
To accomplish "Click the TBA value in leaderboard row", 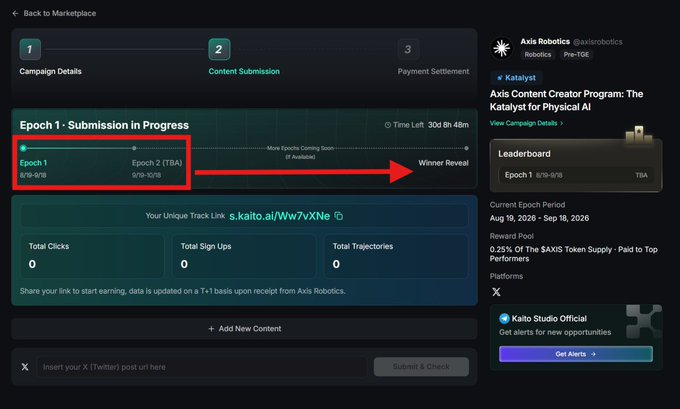I will pyautogui.click(x=641, y=175).
